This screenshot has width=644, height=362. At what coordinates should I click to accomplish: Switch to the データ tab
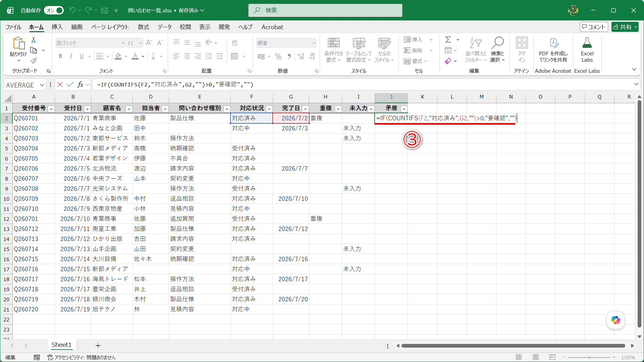point(165,27)
